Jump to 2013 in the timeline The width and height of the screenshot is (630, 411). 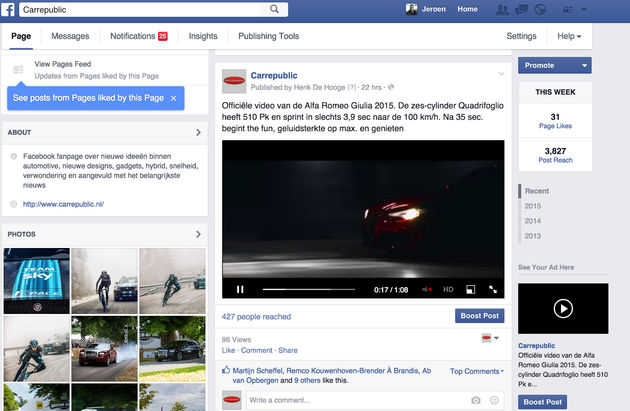(532, 236)
